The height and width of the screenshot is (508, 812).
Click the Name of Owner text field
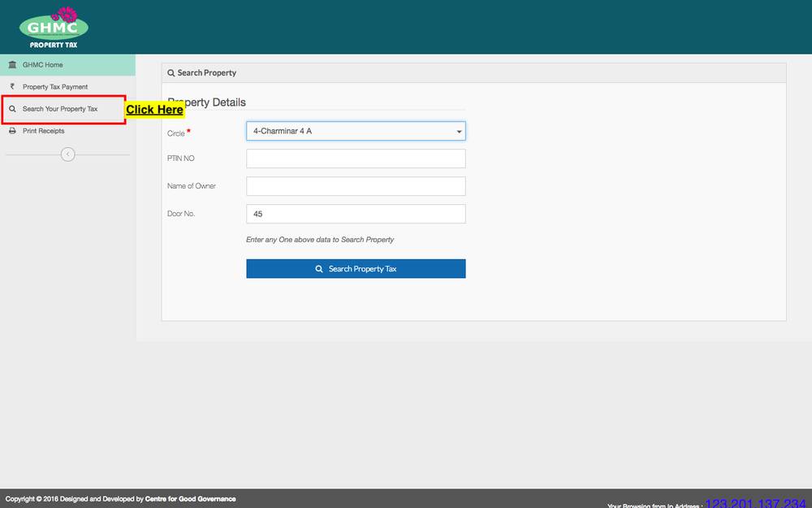click(x=356, y=185)
